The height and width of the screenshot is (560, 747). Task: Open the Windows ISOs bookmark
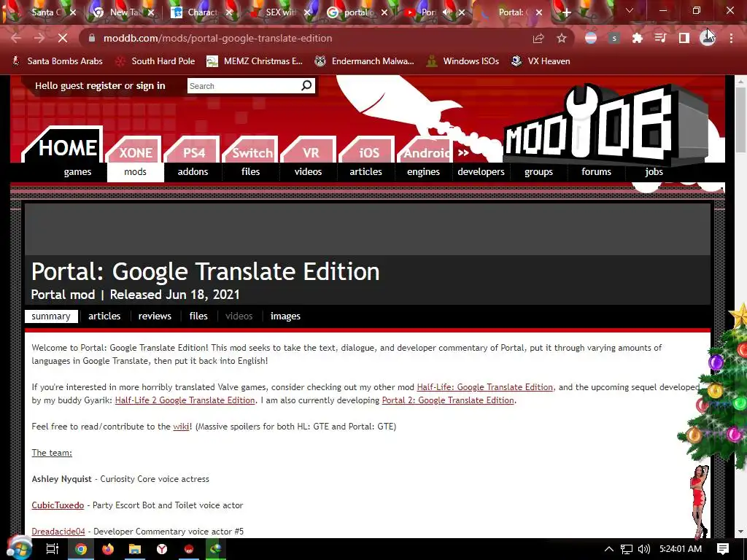point(463,61)
